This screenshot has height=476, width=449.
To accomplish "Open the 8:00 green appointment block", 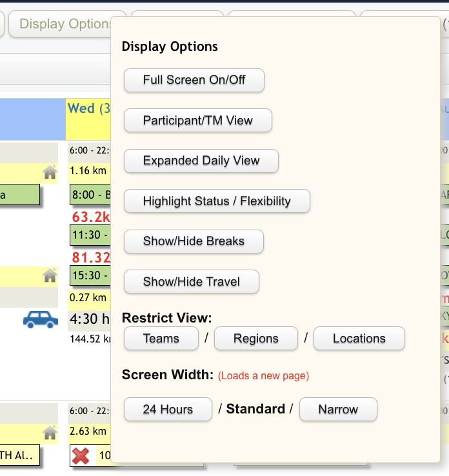I will tap(90, 194).
